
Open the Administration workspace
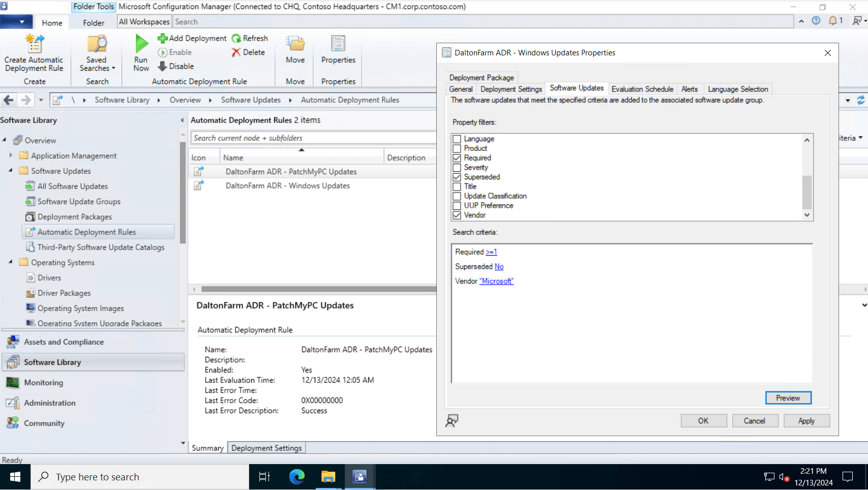(x=49, y=403)
